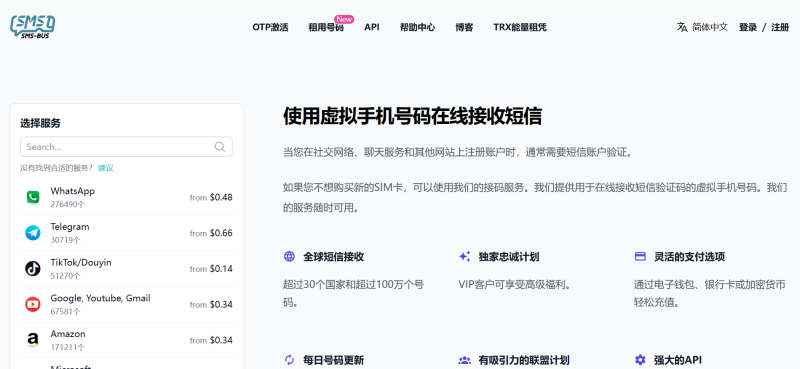Click the 登录 login link
The width and height of the screenshot is (800, 369).
pos(748,27)
